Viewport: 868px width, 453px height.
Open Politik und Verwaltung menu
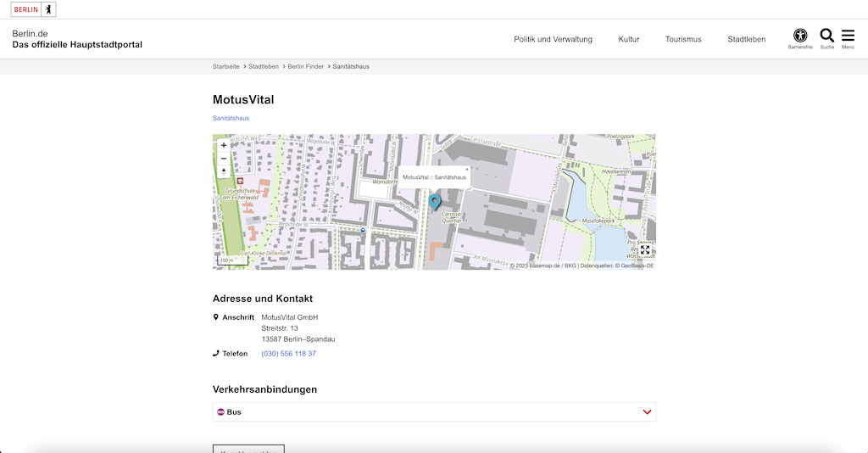tap(553, 39)
